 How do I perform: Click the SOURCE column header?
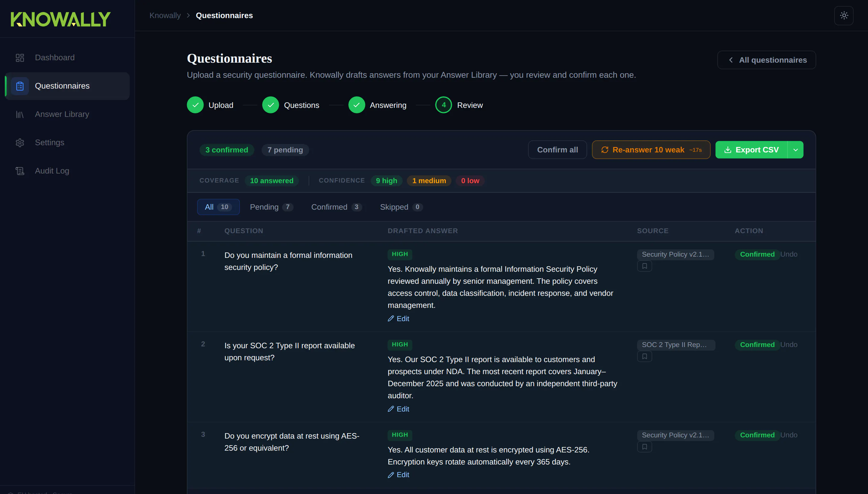pos(653,231)
